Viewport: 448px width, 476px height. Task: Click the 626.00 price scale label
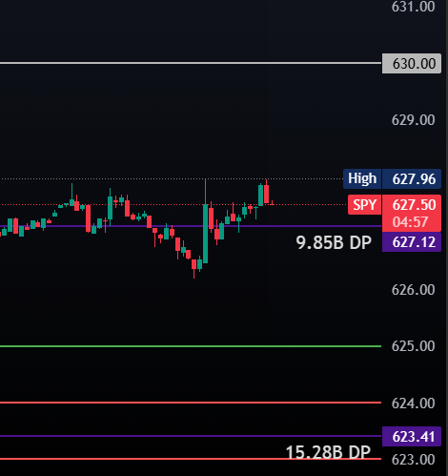[413, 290]
